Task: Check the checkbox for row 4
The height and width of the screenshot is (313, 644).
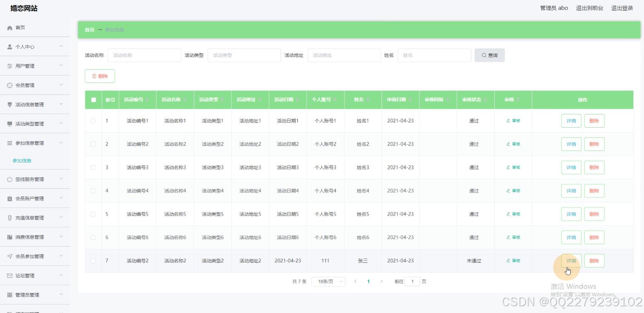Action: [93, 191]
